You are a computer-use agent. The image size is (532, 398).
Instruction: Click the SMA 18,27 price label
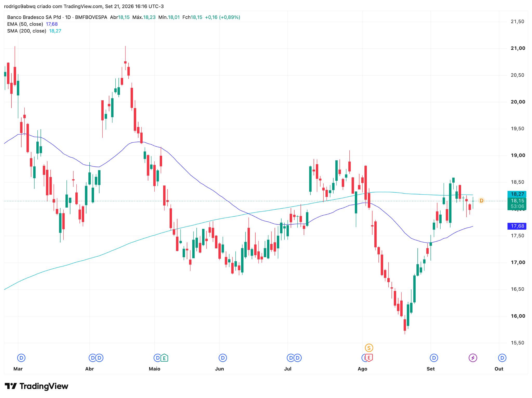(517, 194)
